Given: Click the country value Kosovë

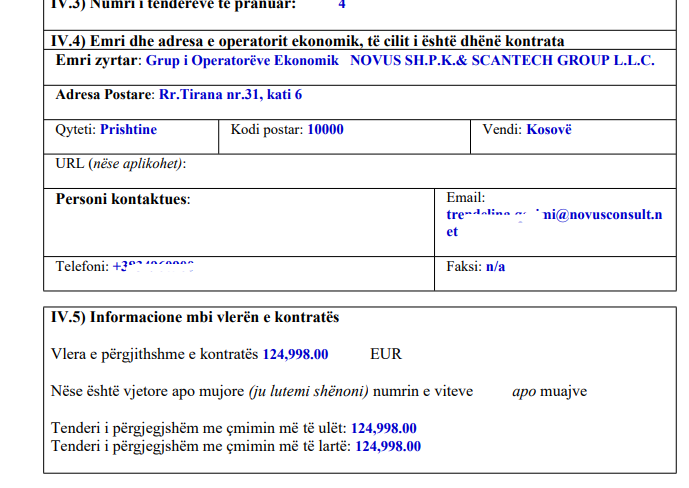Looking at the screenshot, I should (x=549, y=130).
